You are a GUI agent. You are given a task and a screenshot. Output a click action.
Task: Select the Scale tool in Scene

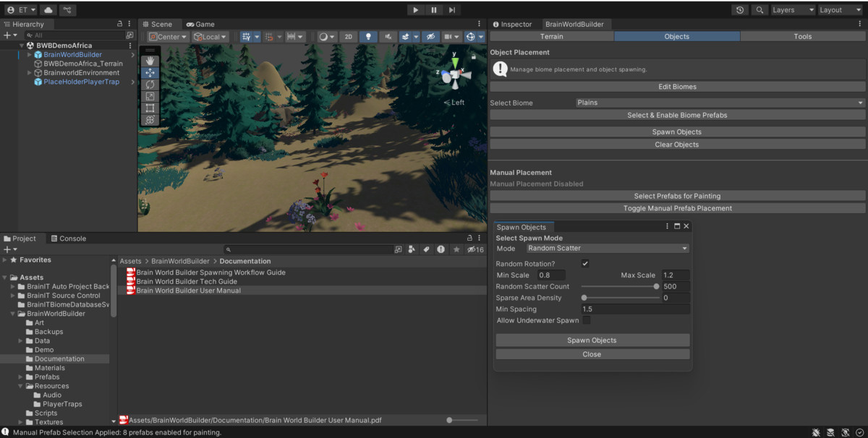150,96
